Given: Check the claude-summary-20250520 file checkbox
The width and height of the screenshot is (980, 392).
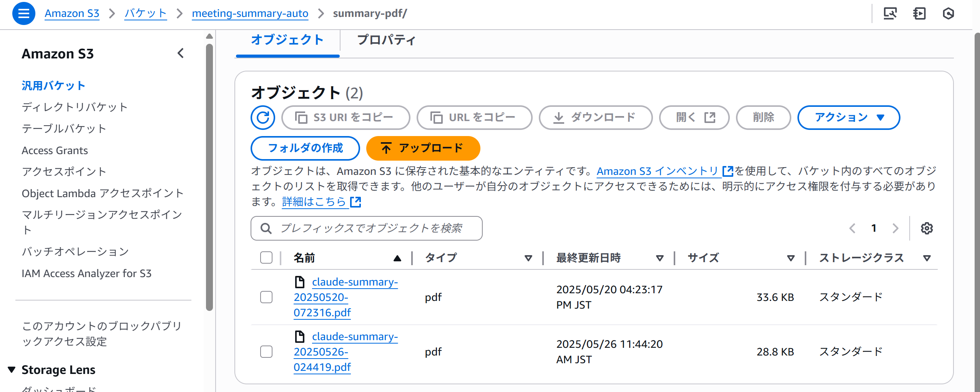Looking at the screenshot, I should pyautogui.click(x=266, y=297).
